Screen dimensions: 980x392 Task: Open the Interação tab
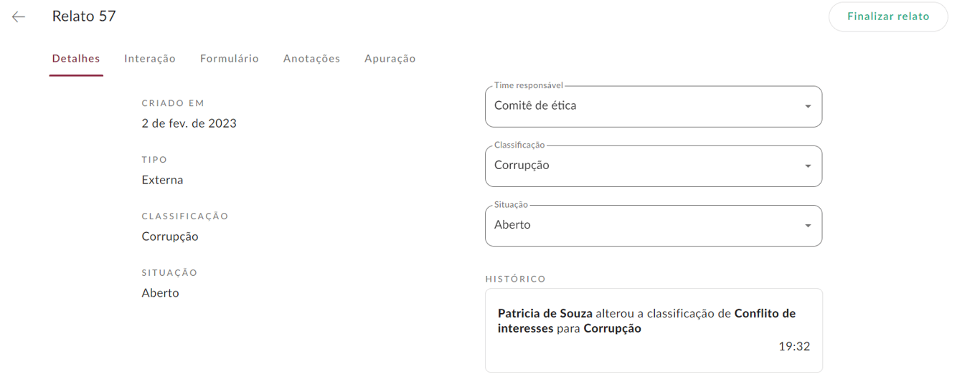point(150,59)
